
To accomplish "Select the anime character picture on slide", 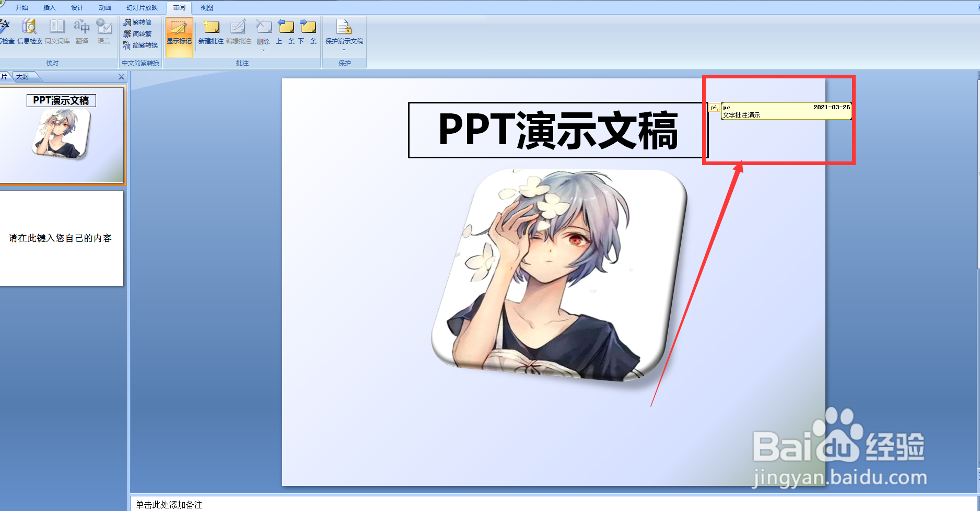I will (x=559, y=275).
